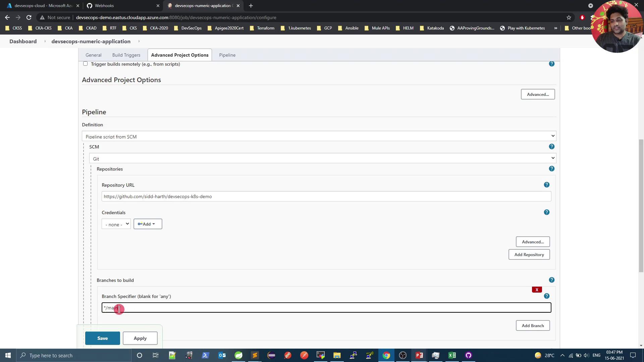The image size is (644, 362).
Task: Click the Dashboard breadcrumb link
Action: coord(23,41)
